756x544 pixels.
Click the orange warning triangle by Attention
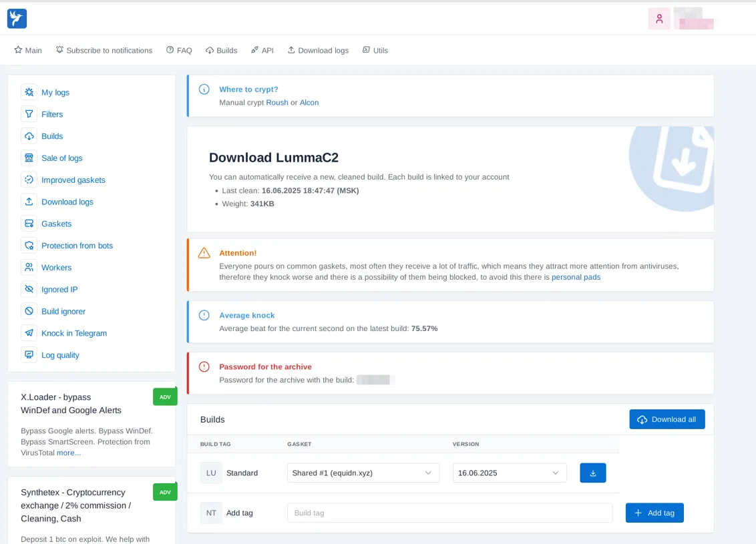click(204, 253)
